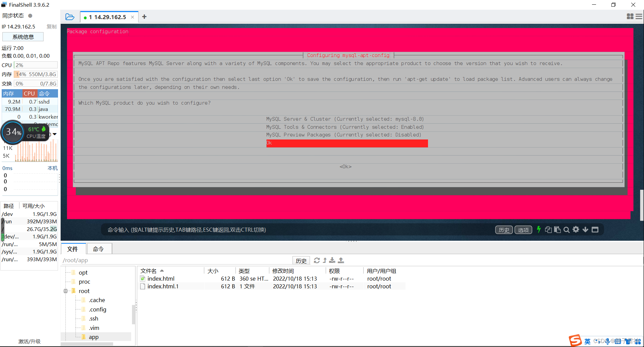
Task: Switch to the 文件 tab
Action: [x=72, y=249]
